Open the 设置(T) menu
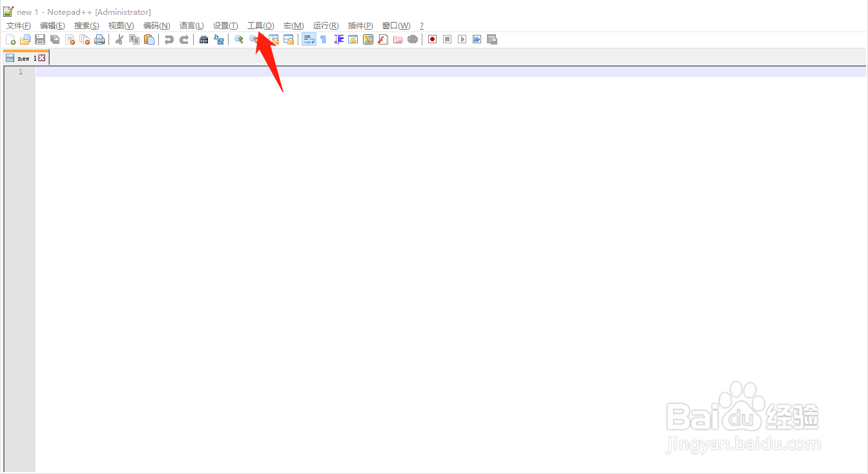The image size is (868, 474). 225,26
